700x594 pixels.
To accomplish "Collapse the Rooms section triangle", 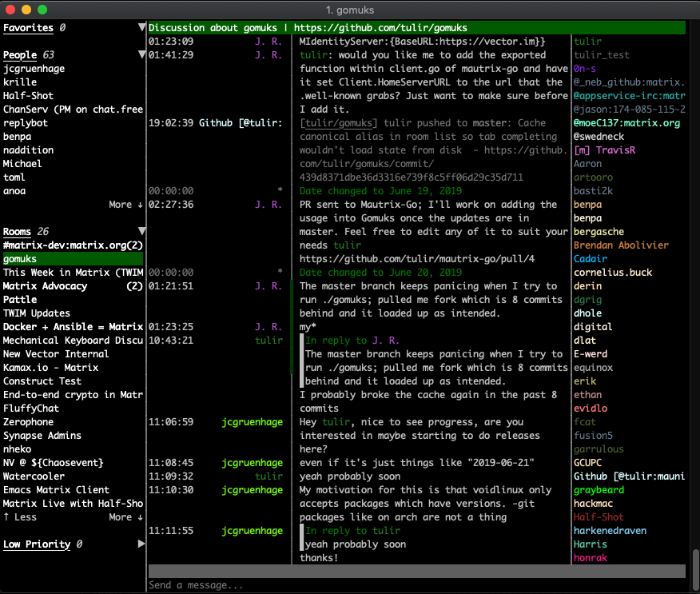I will click(x=141, y=232).
